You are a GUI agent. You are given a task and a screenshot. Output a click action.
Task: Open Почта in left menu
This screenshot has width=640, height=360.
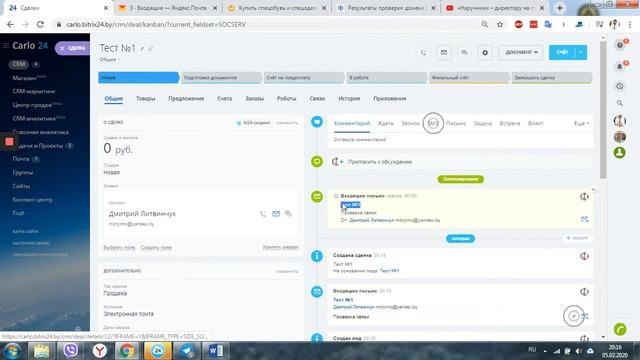coord(21,159)
